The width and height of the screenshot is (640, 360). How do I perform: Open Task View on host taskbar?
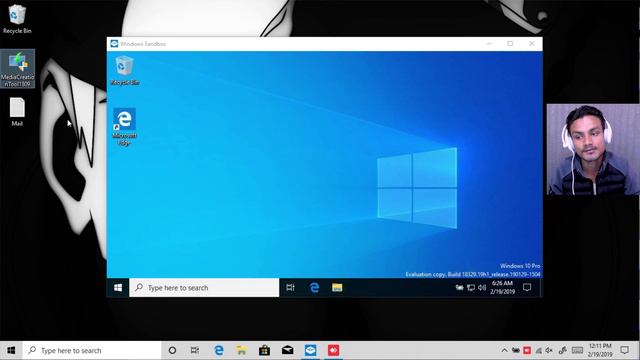[195, 351]
